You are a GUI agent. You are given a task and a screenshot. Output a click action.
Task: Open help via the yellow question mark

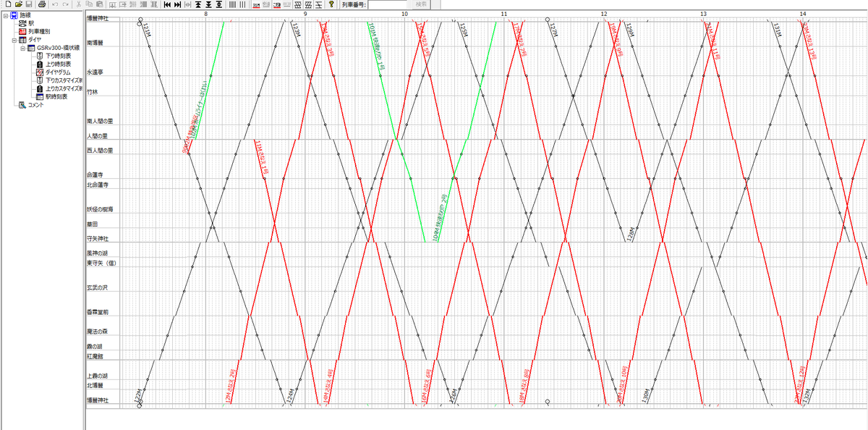click(331, 4)
